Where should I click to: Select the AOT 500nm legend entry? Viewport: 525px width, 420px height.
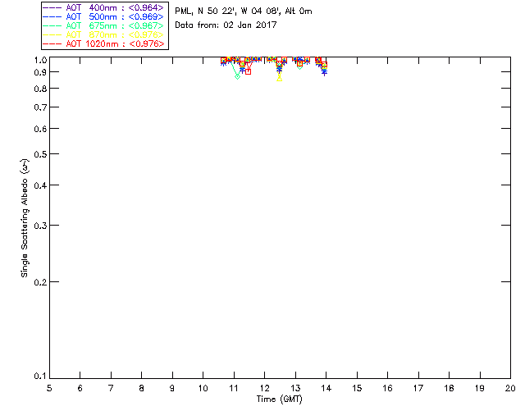(x=103, y=16)
